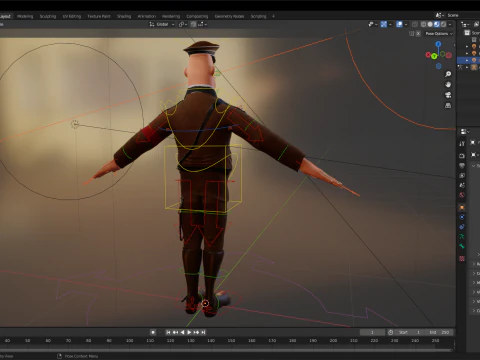
Task: Open the Scene properties tab icon
Action: pyautogui.click(x=462, y=185)
